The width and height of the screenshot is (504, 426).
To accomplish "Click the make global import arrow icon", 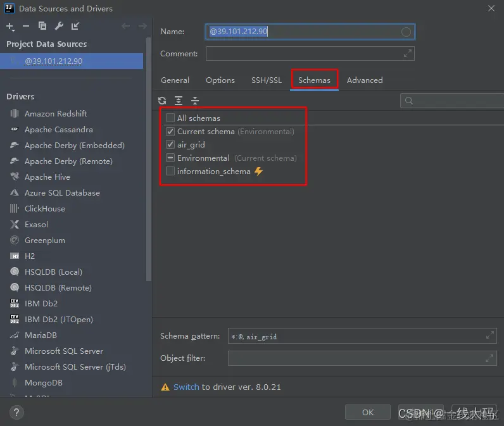I will coord(75,26).
